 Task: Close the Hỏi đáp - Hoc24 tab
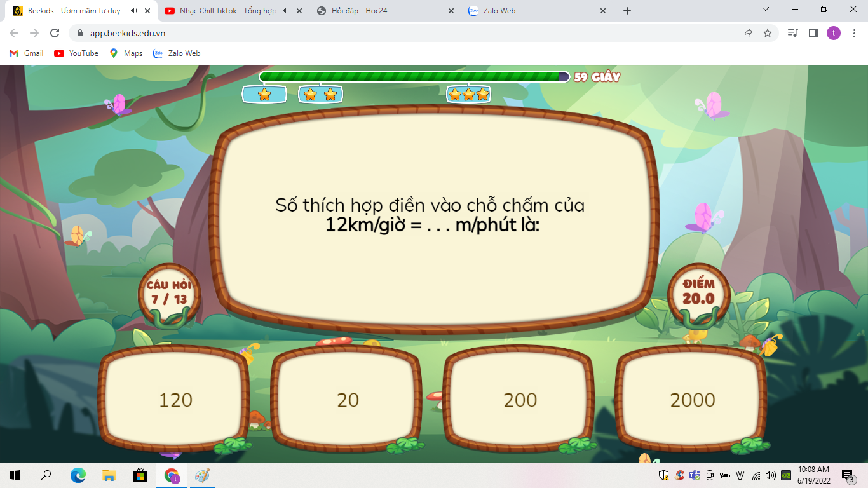click(451, 11)
